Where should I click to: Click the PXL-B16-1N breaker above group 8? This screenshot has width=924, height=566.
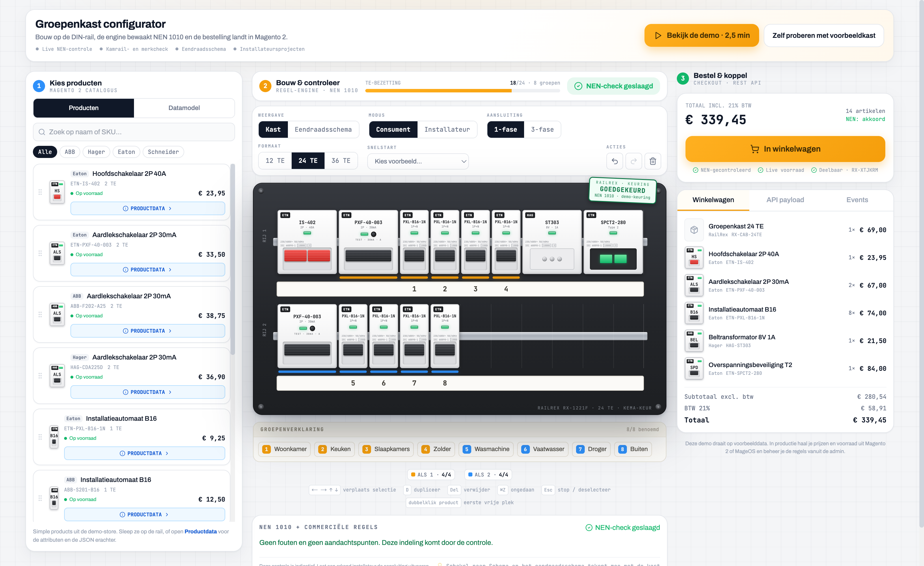445,336
